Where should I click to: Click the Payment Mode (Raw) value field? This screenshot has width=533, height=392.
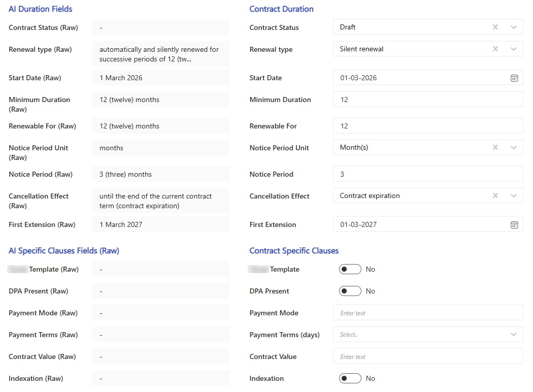click(161, 313)
